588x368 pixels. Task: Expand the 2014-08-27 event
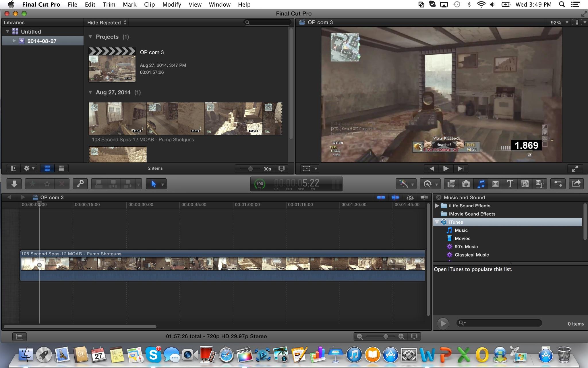coord(14,41)
